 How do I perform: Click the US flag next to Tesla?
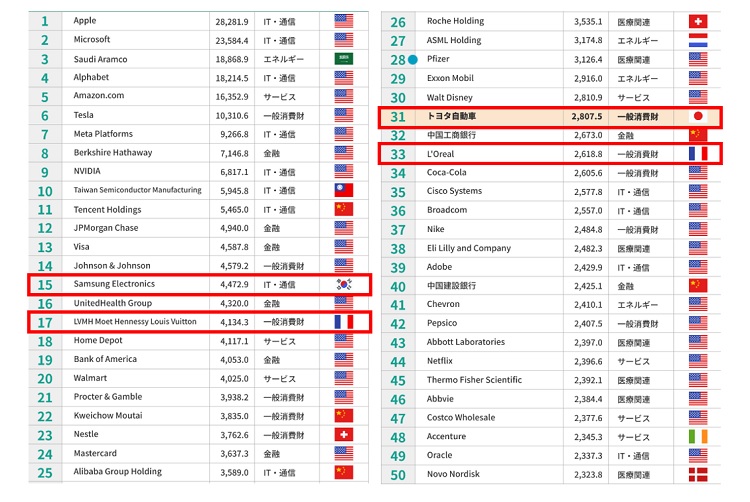pos(343,115)
